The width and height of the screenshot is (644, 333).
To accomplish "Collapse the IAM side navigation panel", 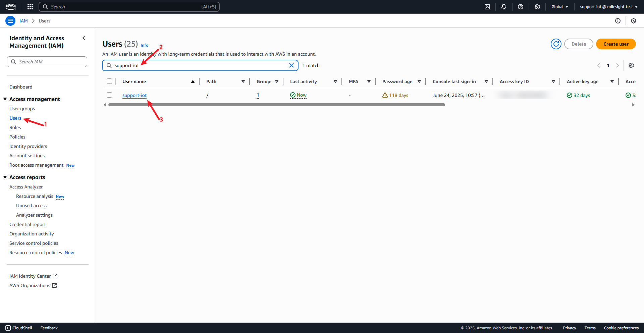I will tap(84, 38).
